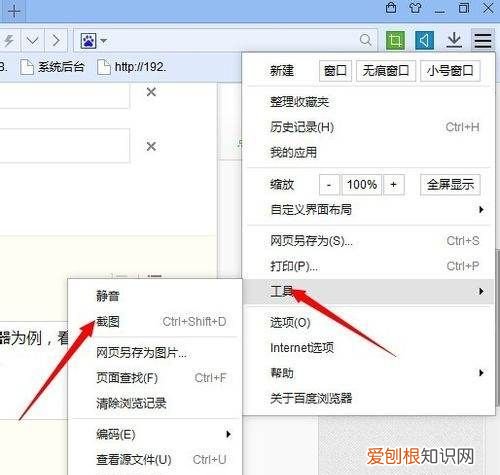Viewport: 500px width, 475px height.
Task: Open the 系统后台 bookmark
Action: coord(53,67)
